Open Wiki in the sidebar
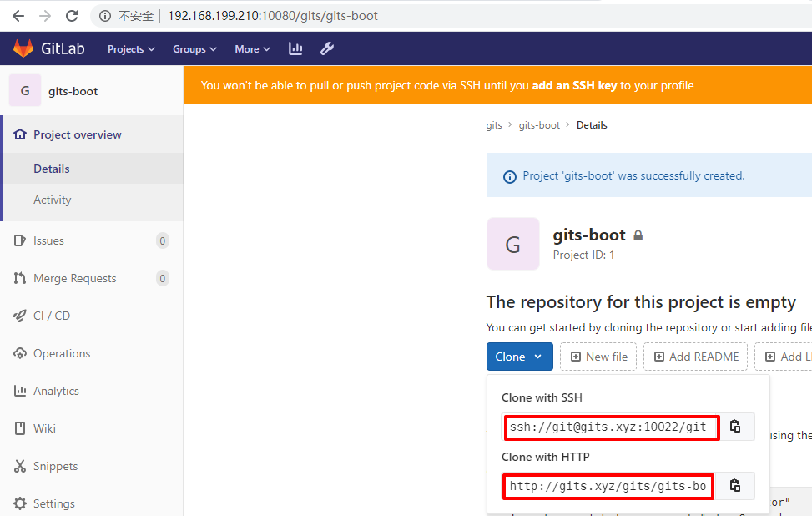The image size is (812, 516). coord(44,428)
